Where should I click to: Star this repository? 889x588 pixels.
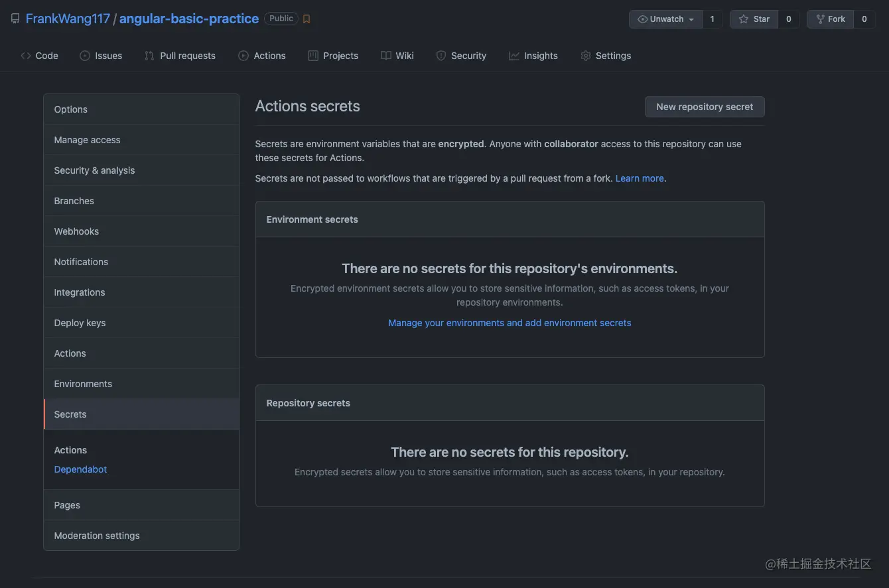click(754, 19)
